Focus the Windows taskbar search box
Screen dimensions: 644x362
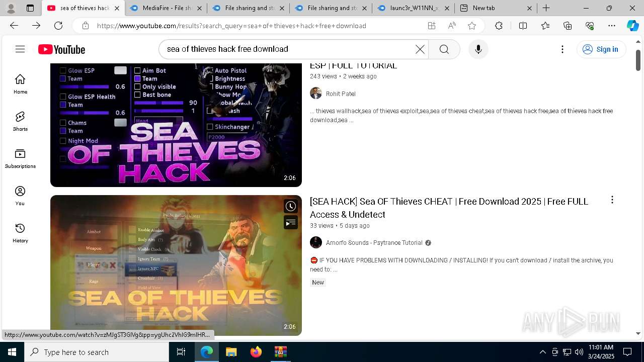point(97,352)
